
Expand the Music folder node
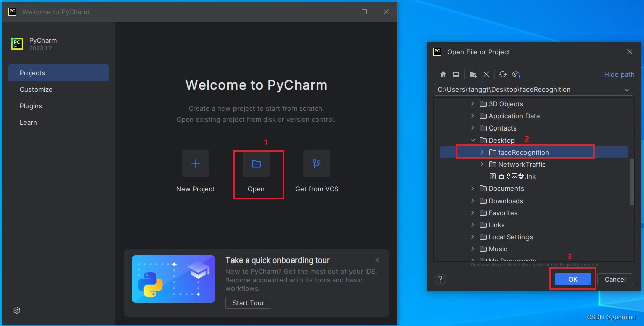[473, 249]
